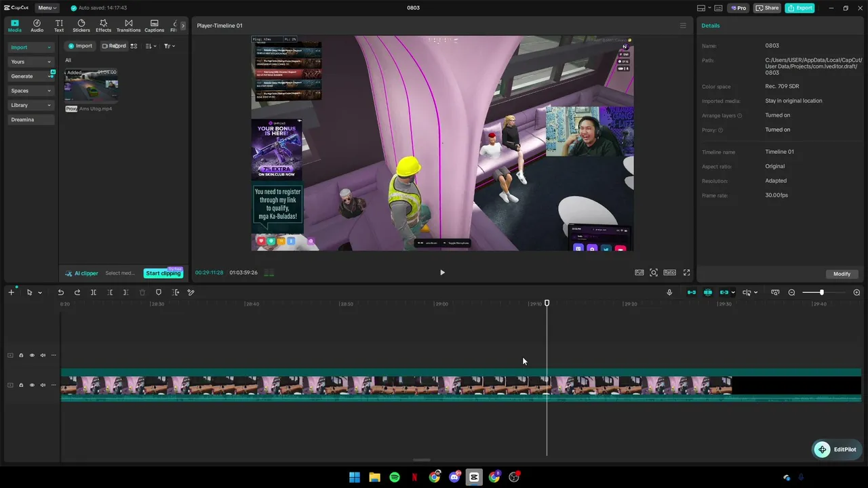Click the timeline fit caption icon
Screen dimensions: 868x488
[775, 292]
